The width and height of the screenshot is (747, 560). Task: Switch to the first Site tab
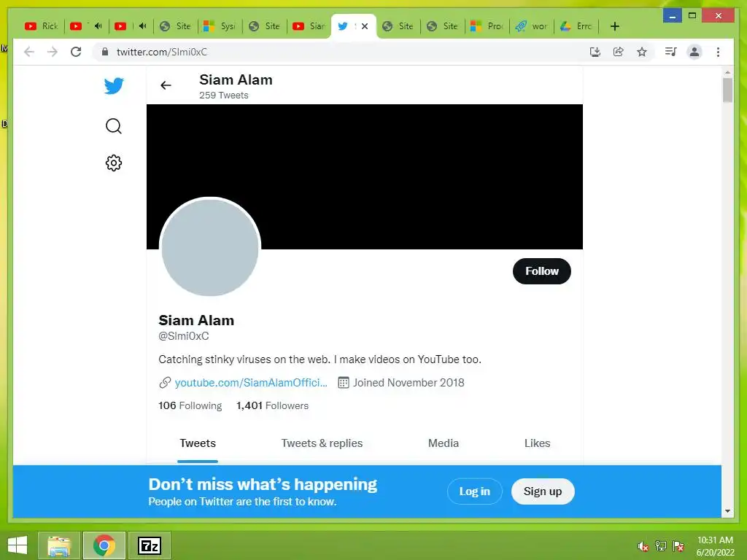175,26
